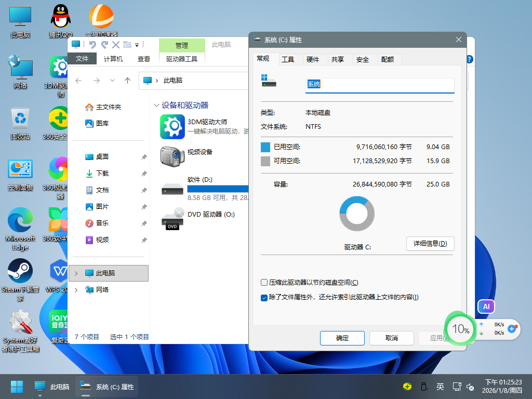Click the drive name text field containing 系统
Viewport: 532px width, 399px height.
(x=379, y=85)
